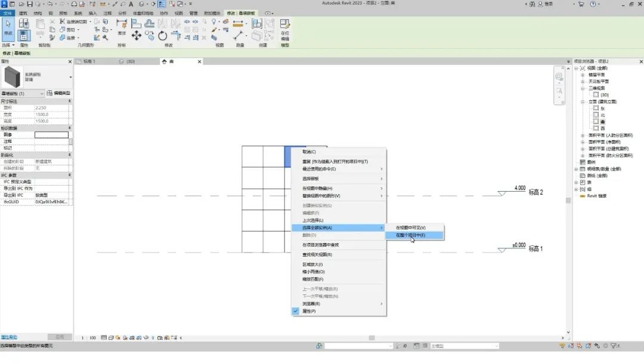
Task: Click the Print icon in quick access toolbar
Action: pos(74,4)
